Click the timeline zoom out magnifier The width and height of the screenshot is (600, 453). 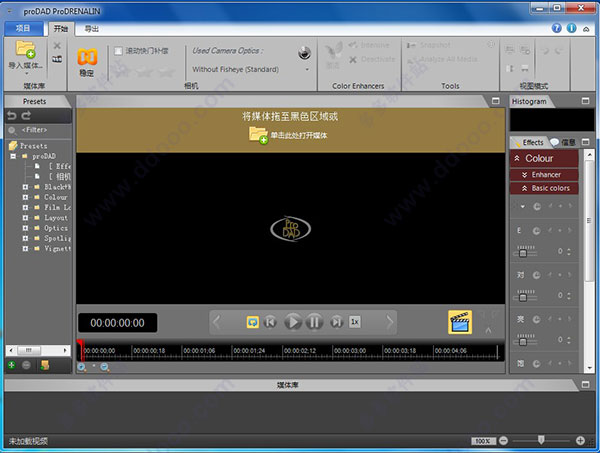tap(104, 368)
